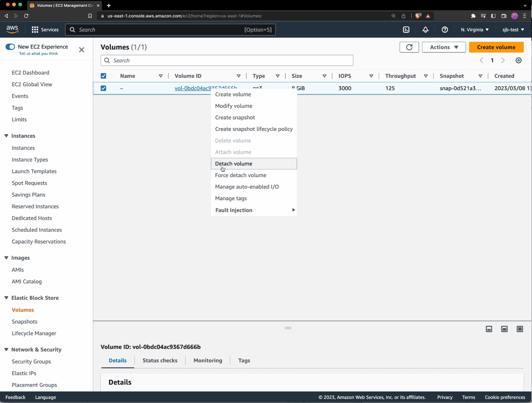532x403 pixels.
Task: Launch CloudShell from the top bar
Action: [406, 30]
